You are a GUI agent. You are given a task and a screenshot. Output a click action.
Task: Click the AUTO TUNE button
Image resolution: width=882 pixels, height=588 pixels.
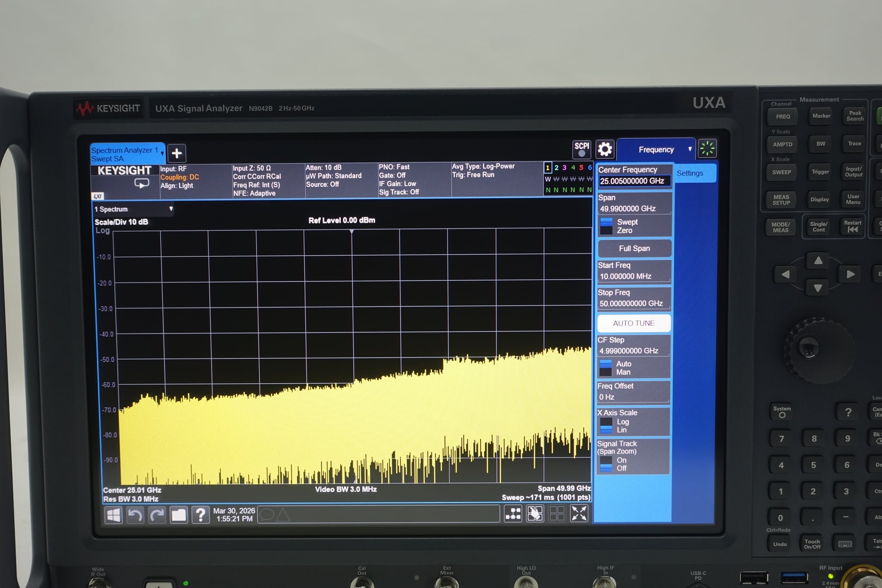(x=634, y=323)
